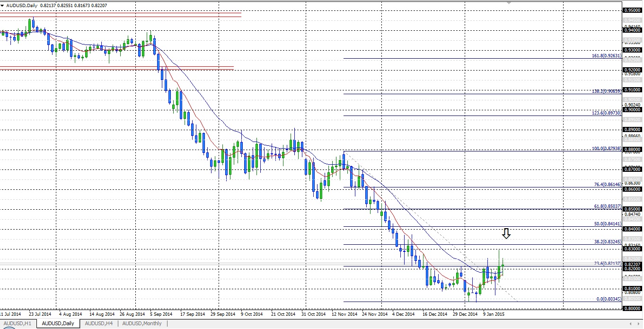Viewport: 644px width, 329px height.
Task: Click the 0.81000 price scale label
Action: click(x=633, y=288)
